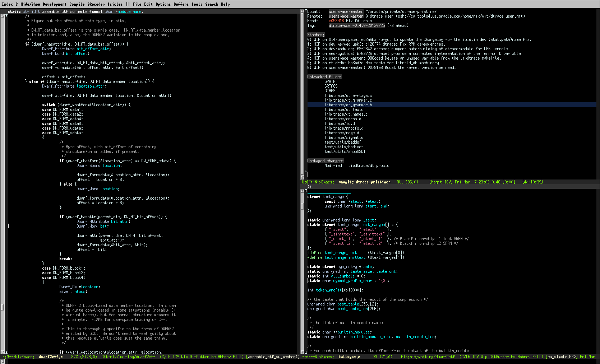Open the Icicles menu

coord(115,4)
